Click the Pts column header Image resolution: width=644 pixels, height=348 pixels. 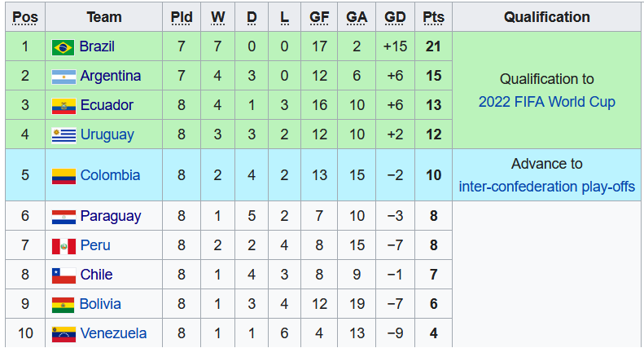[433, 17]
